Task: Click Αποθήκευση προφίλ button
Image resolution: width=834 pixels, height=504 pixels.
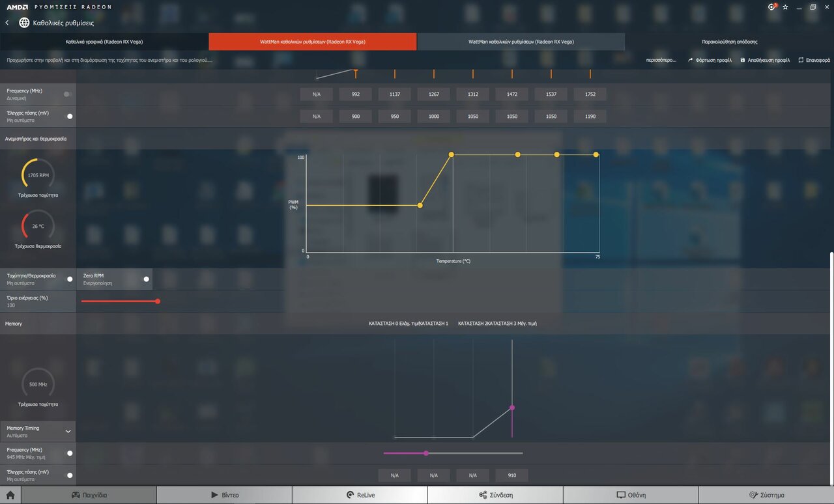Action: [765, 60]
